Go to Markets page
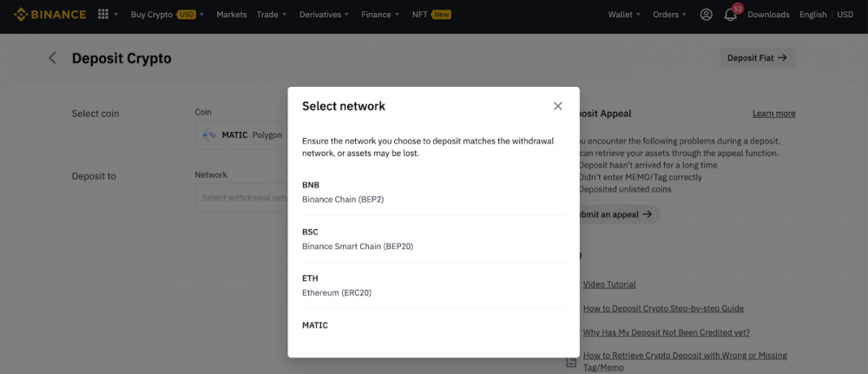Viewport: 868px width, 374px height. tap(232, 15)
